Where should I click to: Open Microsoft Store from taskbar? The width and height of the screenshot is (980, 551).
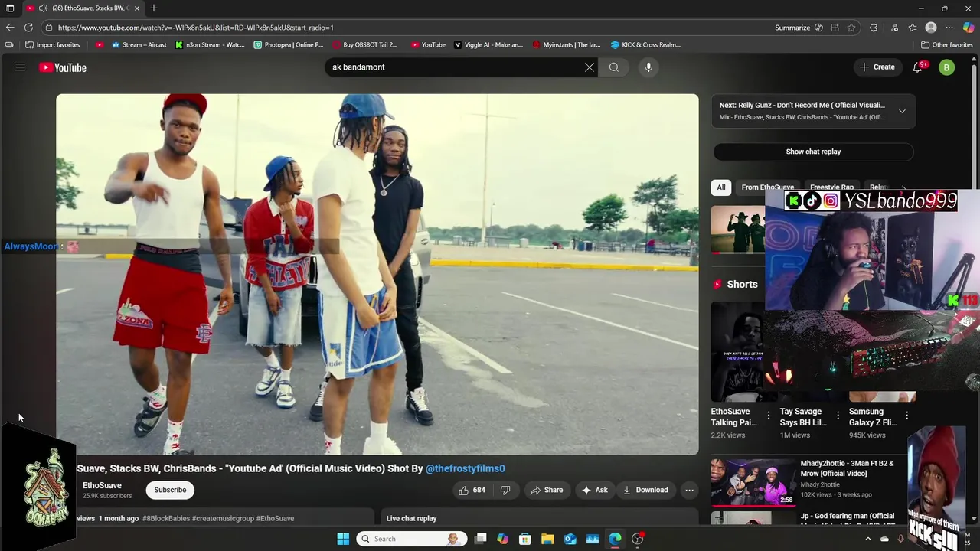pyautogui.click(x=525, y=539)
